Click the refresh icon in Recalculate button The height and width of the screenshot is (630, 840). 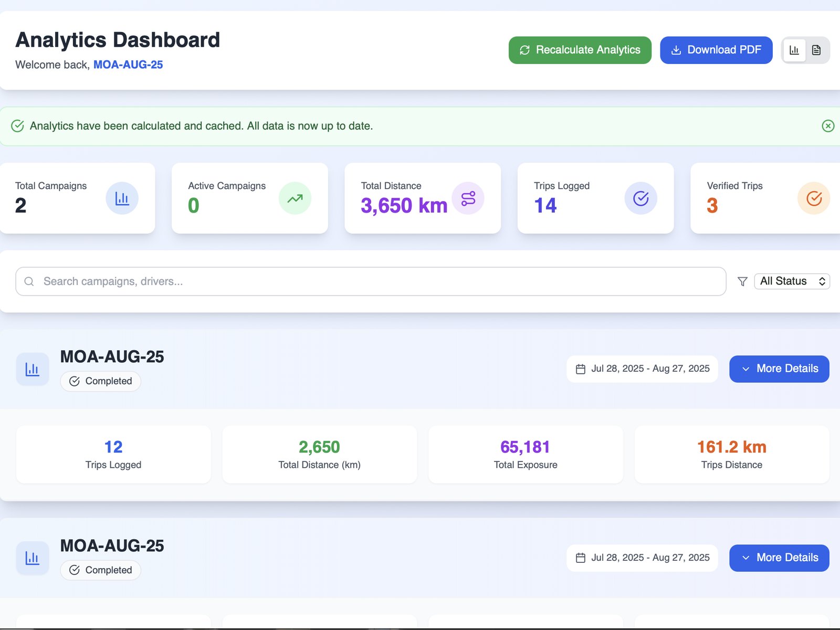pos(524,50)
